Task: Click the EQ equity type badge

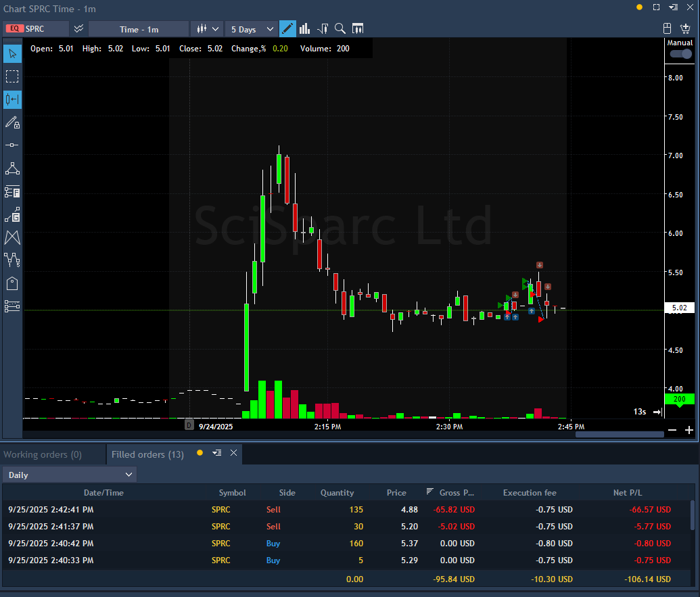Action: 14,28
